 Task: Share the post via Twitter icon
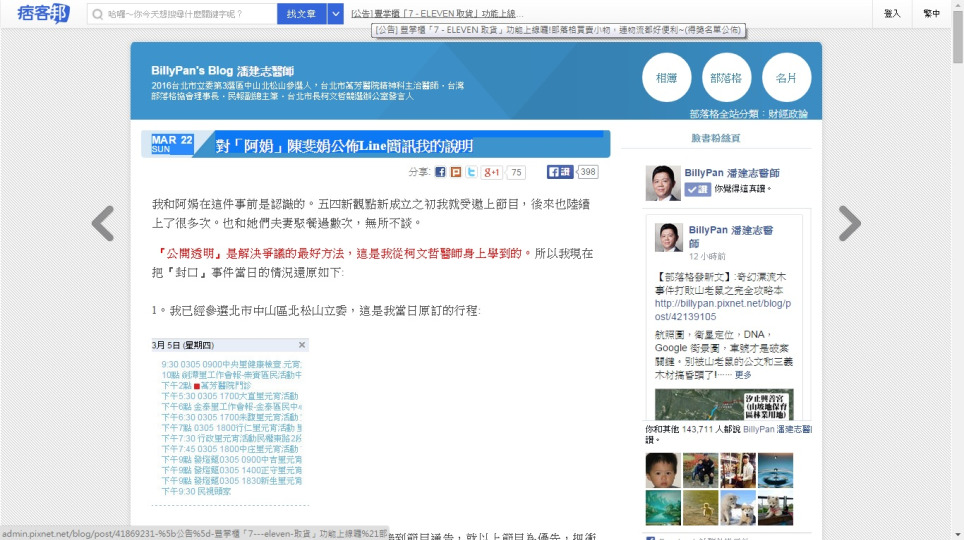[x=471, y=172]
